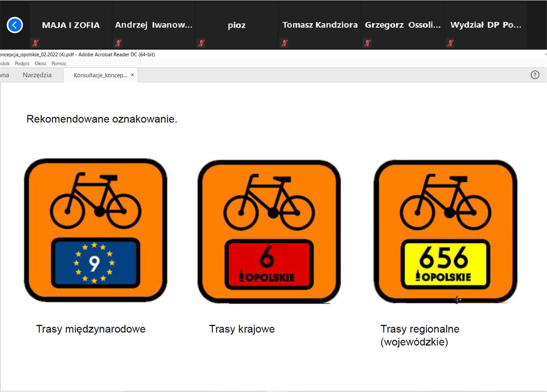The height and width of the screenshot is (392, 547).
Task: Open the Pomoc menu
Action: coord(59,64)
